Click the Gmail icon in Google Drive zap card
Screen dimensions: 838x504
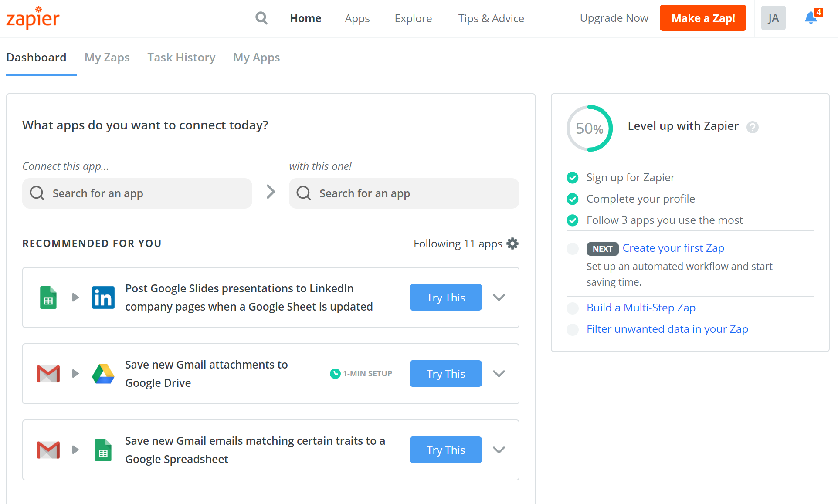pyautogui.click(x=48, y=374)
